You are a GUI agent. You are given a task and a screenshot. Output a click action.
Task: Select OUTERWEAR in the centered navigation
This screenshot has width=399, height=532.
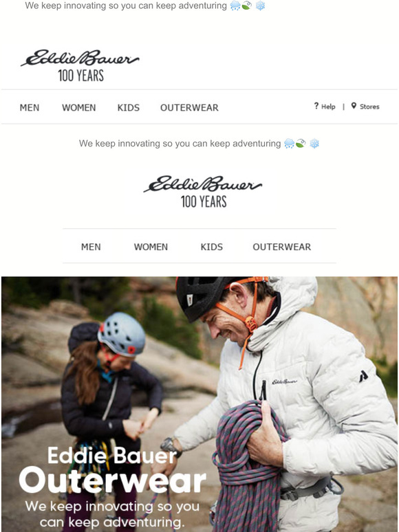pyautogui.click(x=282, y=247)
